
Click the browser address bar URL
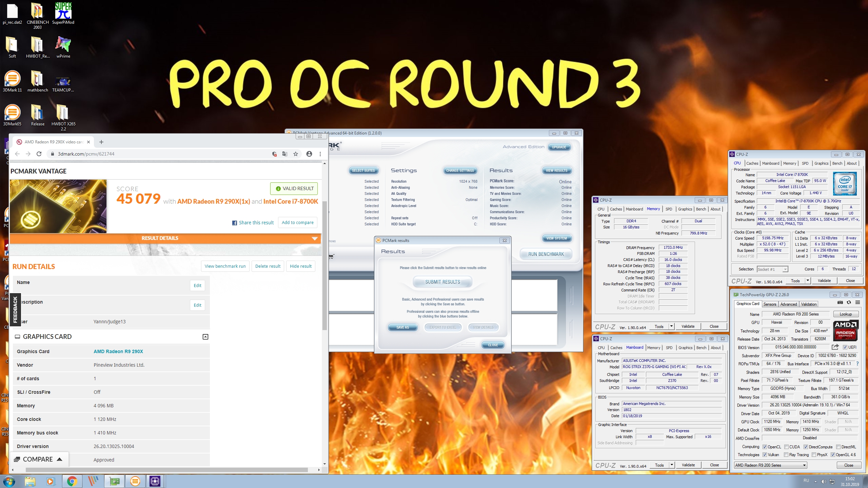86,154
